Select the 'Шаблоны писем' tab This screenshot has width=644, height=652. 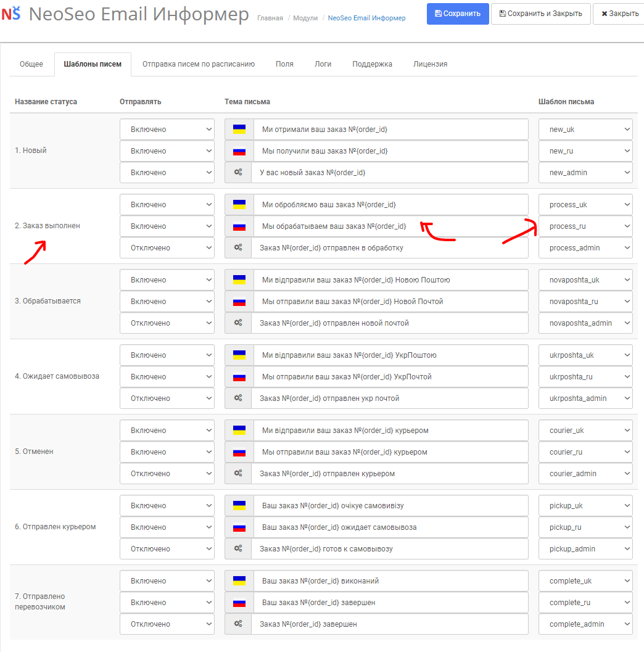(93, 64)
